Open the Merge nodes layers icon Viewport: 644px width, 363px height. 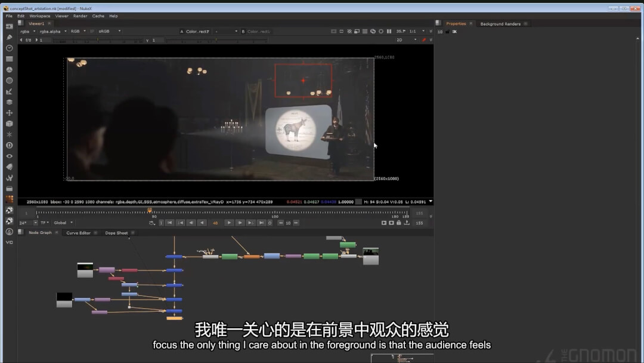click(x=9, y=102)
